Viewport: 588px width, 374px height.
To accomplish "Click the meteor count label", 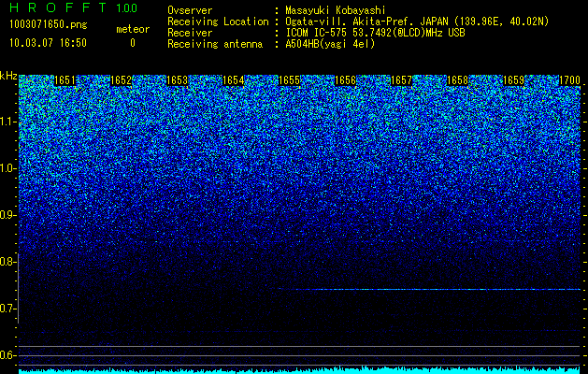I will (x=133, y=29).
